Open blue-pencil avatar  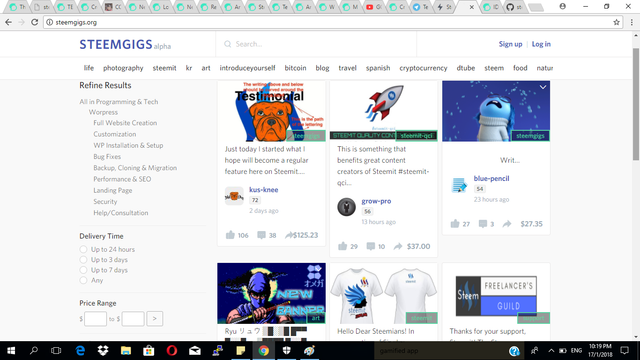click(x=459, y=184)
